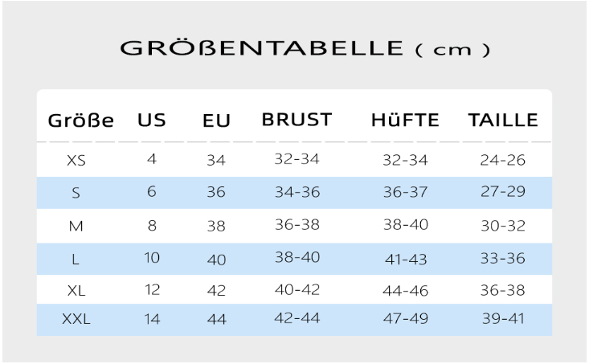The height and width of the screenshot is (364, 589).
Task: Select the 47-49 hip value
Action: point(406,318)
